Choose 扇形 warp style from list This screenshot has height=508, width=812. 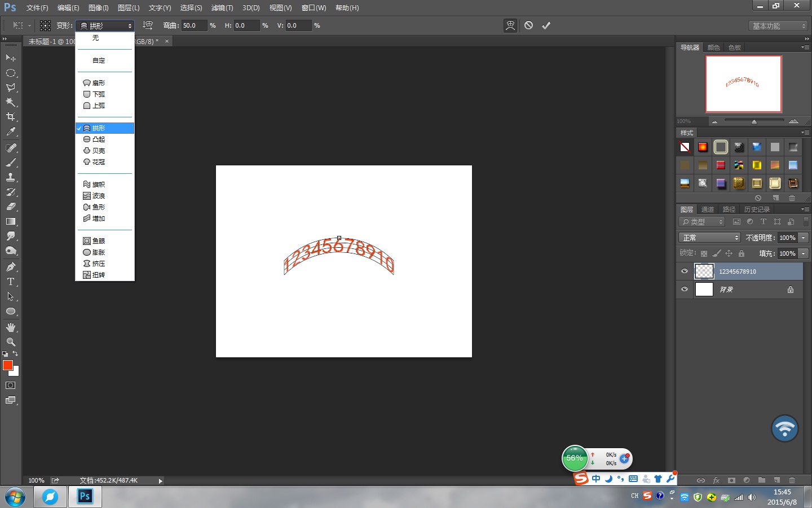point(105,83)
